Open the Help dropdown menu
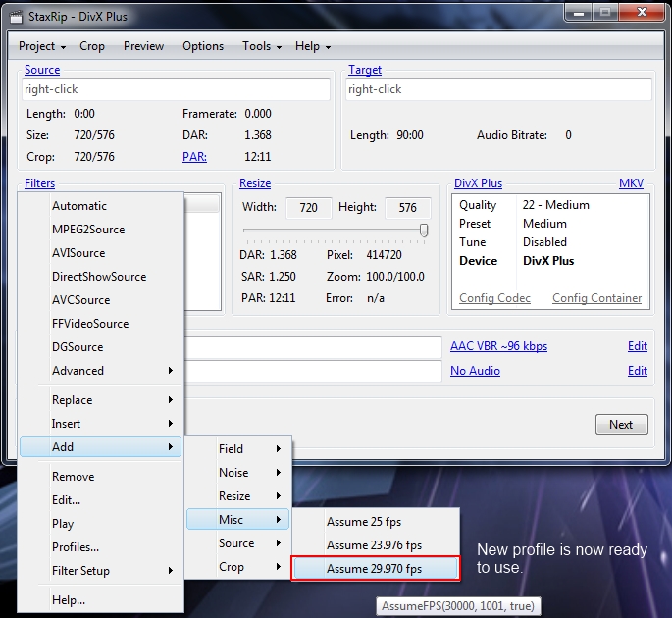Image resolution: width=672 pixels, height=618 pixels. pos(313,46)
